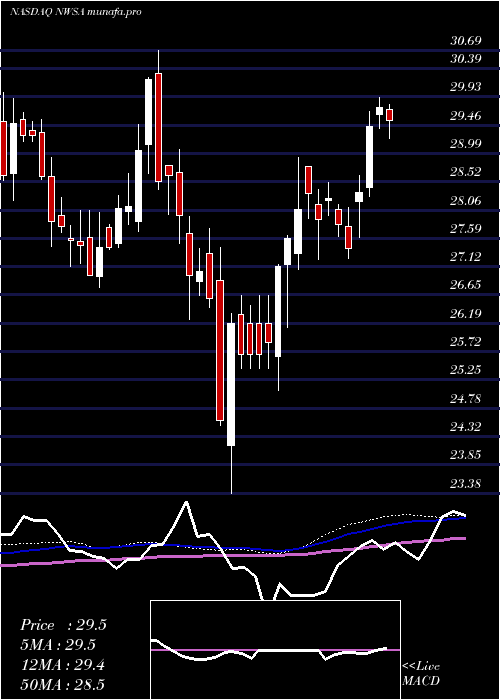Select the 29.93 price axis label
The height and width of the screenshot is (700, 500).
coord(466,87)
